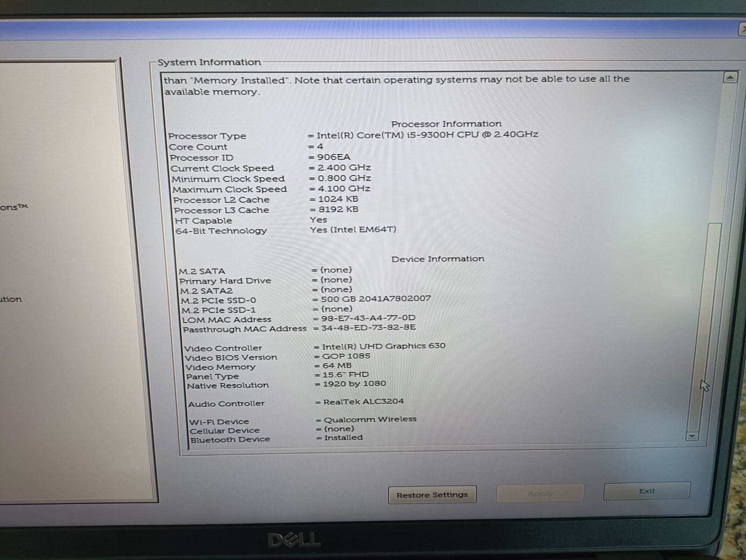Click the Cellular Device label
The width and height of the screenshot is (746, 560).
[224, 431]
